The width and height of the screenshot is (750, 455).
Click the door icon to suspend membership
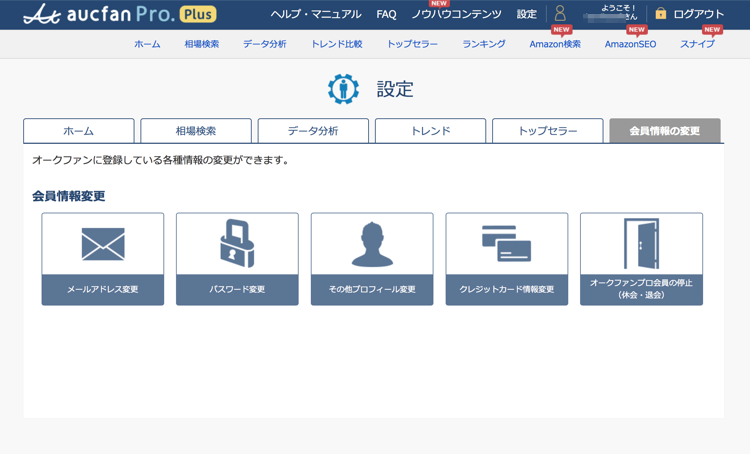641,243
